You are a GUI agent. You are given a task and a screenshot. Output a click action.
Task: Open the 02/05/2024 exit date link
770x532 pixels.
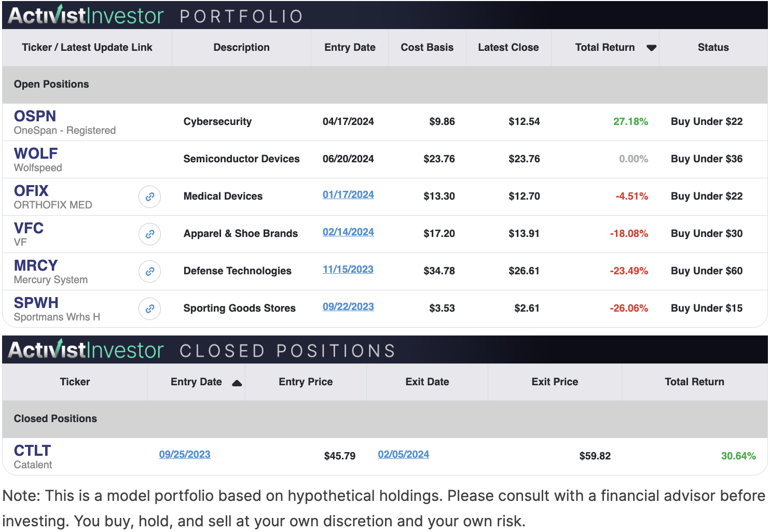point(403,454)
